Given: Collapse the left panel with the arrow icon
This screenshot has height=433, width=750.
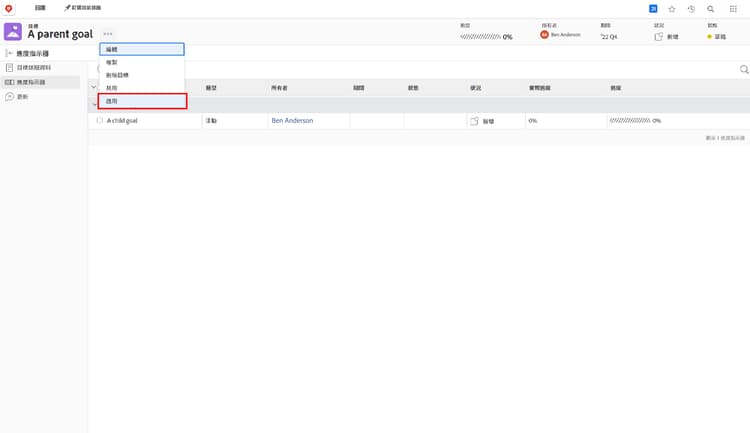Looking at the screenshot, I should (9, 53).
